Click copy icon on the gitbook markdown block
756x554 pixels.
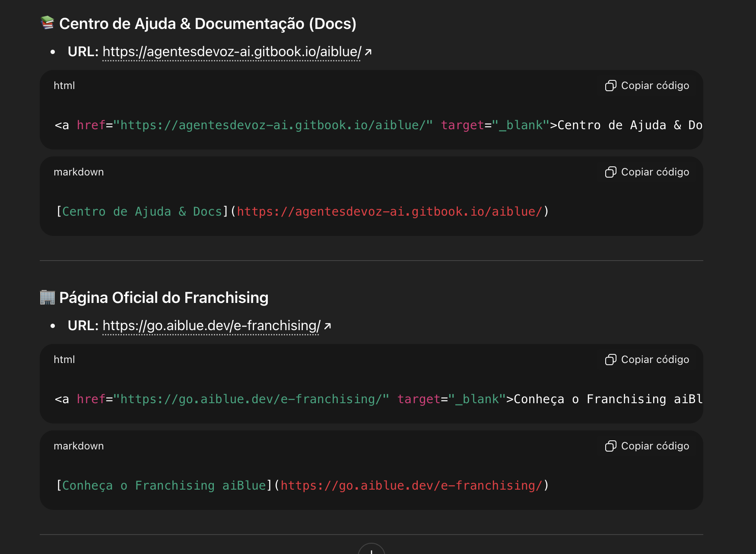tap(610, 172)
